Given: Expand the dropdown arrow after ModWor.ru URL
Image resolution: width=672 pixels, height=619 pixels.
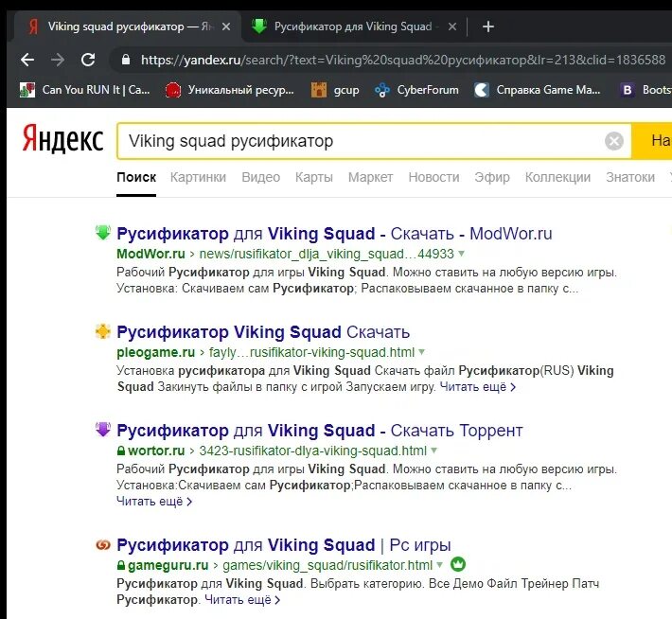Looking at the screenshot, I should pyautogui.click(x=461, y=254).
